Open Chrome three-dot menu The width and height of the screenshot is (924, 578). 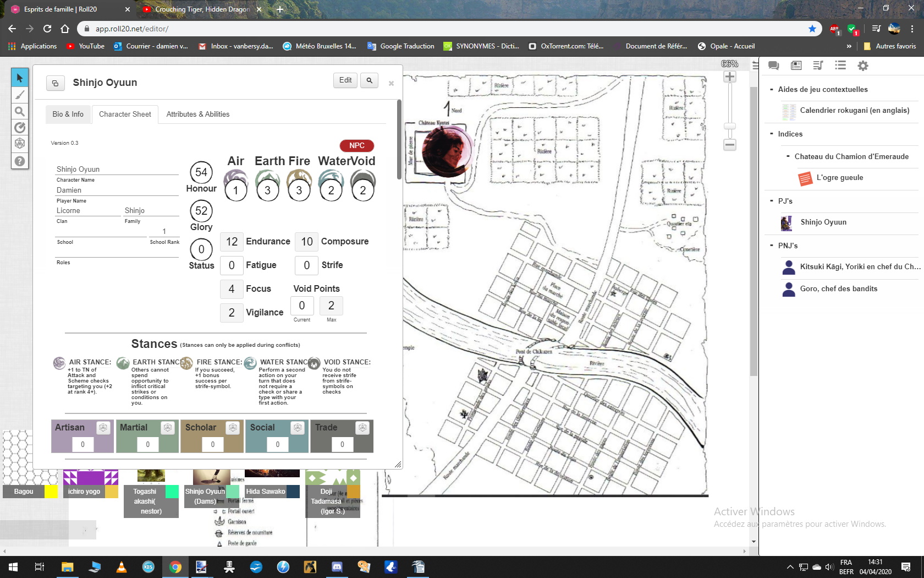point(912,29)
